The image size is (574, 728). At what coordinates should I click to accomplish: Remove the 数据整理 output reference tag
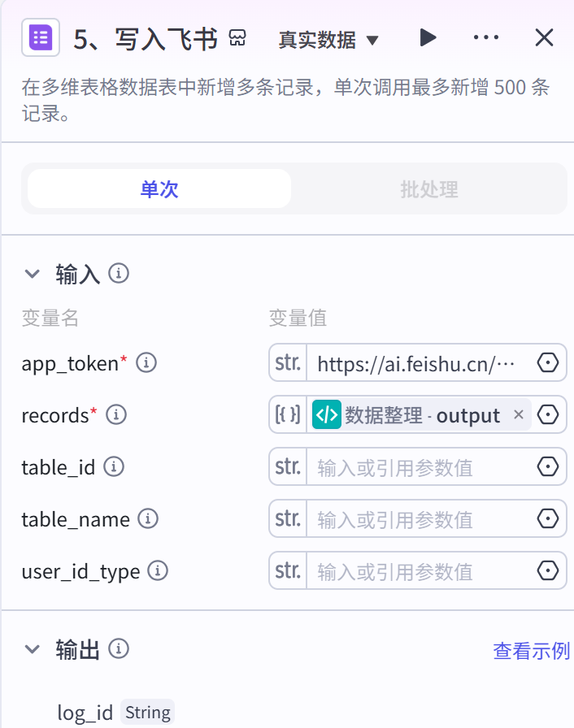point(519,414)
